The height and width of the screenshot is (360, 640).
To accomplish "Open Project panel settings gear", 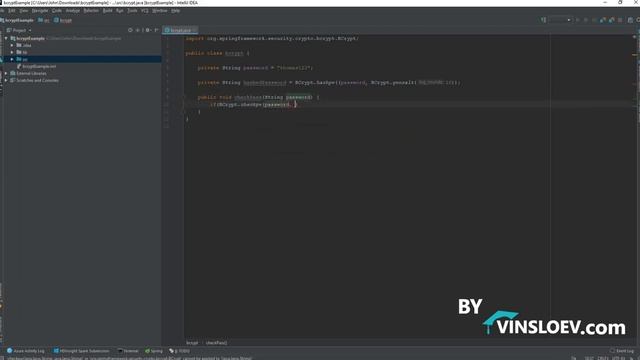I will (148, 30).
